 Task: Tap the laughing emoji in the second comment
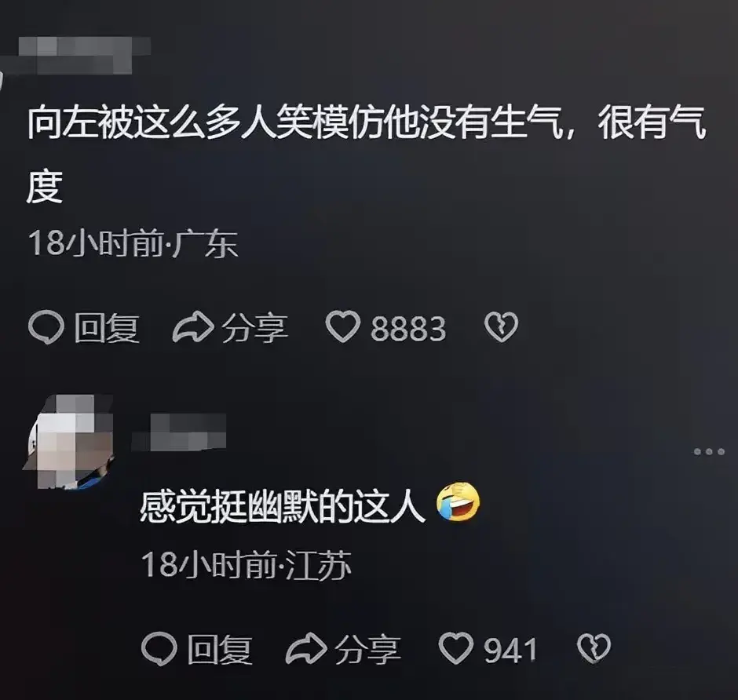point(458,501)
